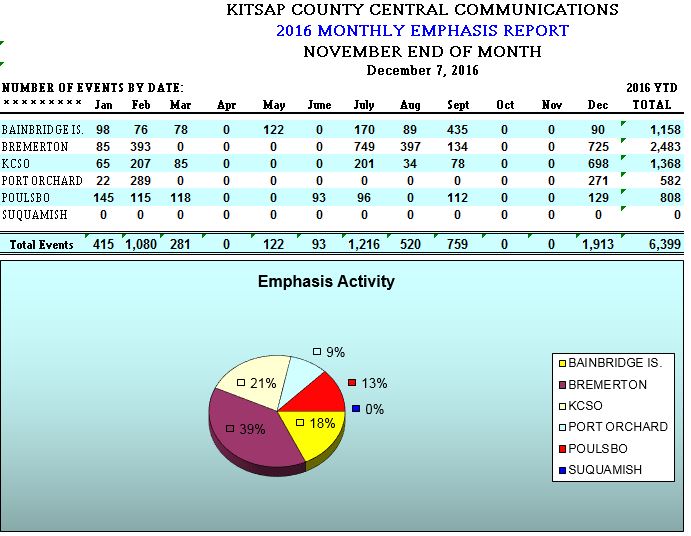Click the Emphasis Activity chart title
Screen dimensions: 691x536
pyautogui.click(x=326, y=281)
